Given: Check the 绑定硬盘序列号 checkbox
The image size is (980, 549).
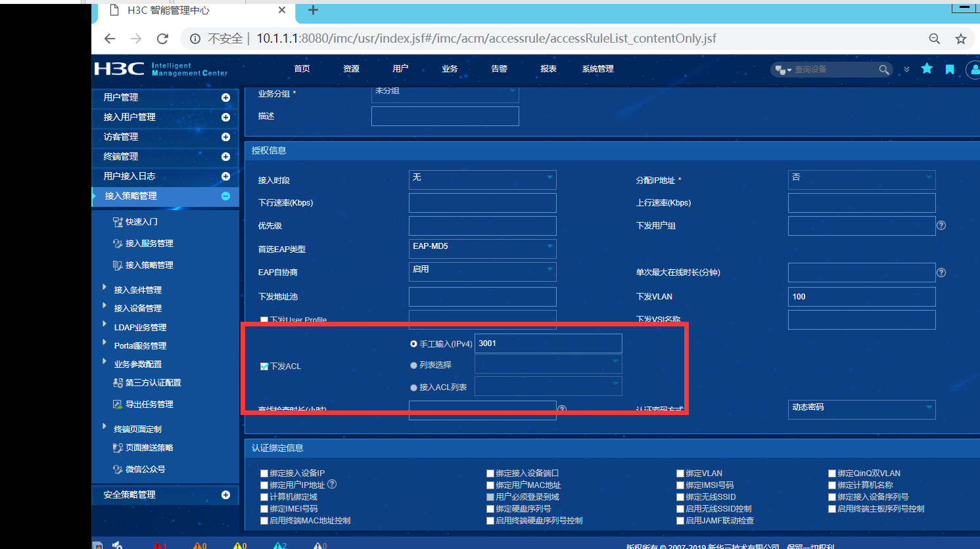Looking at the screenshot, I should point(490,508).
